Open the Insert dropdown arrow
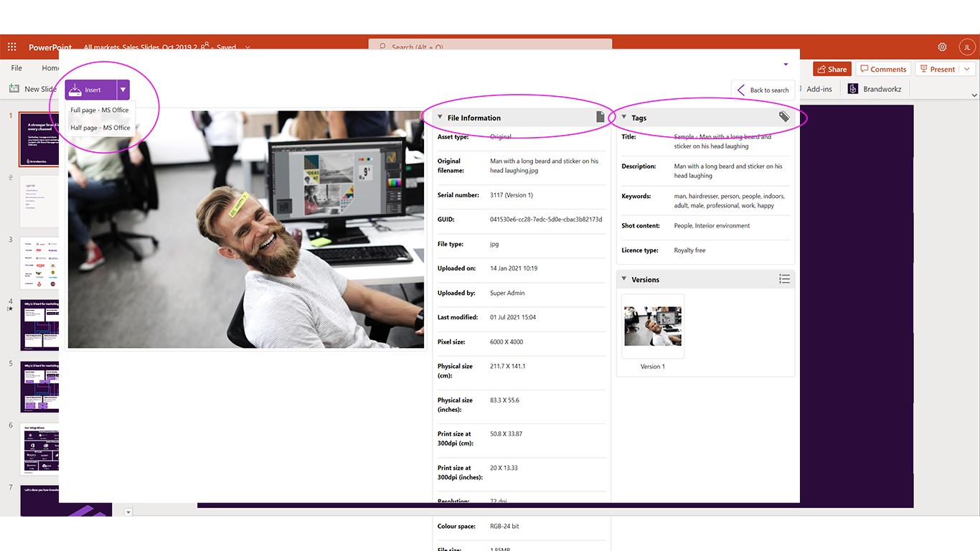This screenshot has width=980, height=551. (123, 90)
